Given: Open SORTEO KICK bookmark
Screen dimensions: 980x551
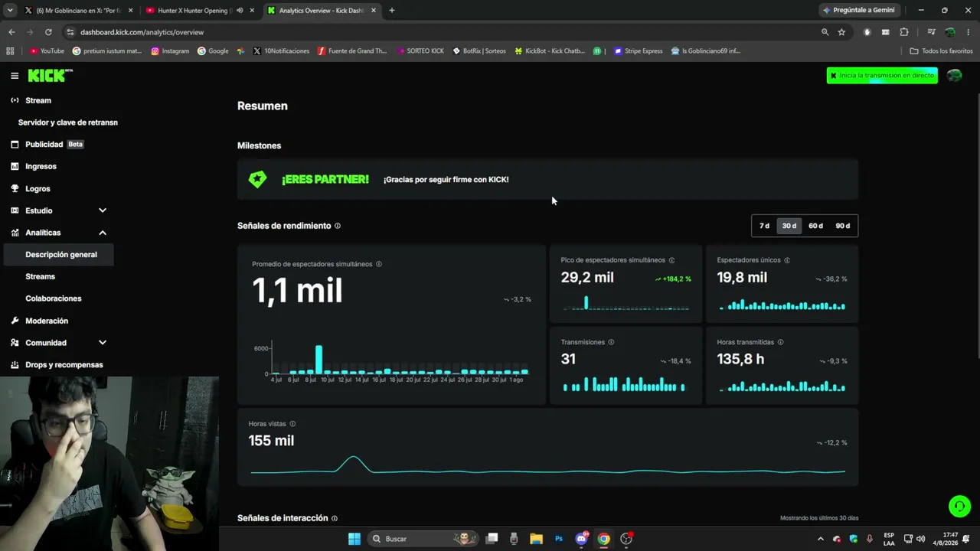Looking at the screenshot, I should point(420,51).
